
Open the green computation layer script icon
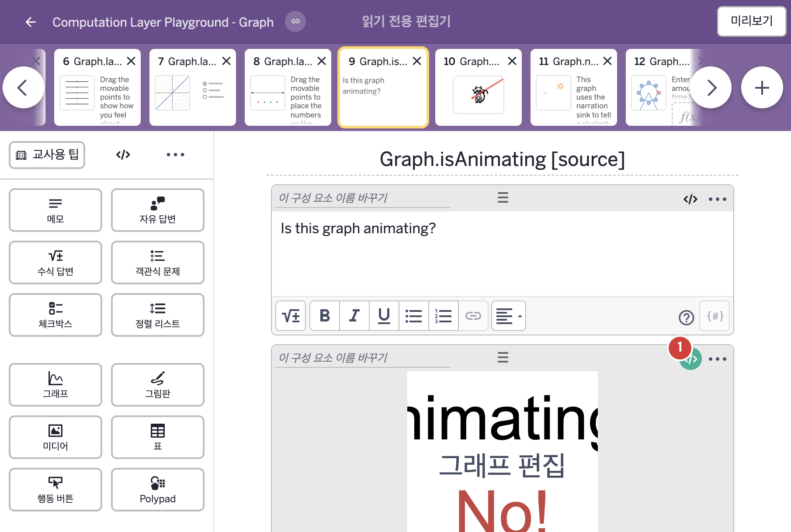point(691,359)
